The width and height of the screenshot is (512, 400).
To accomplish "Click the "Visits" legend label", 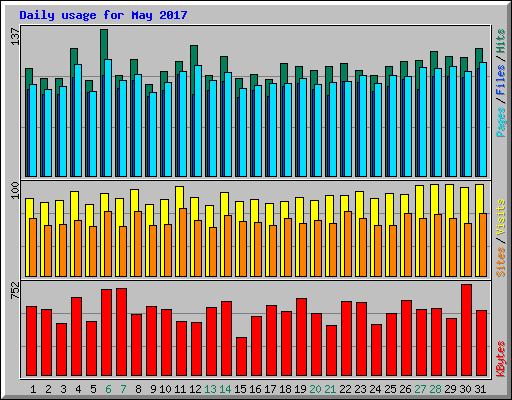I will coord(501,217).
